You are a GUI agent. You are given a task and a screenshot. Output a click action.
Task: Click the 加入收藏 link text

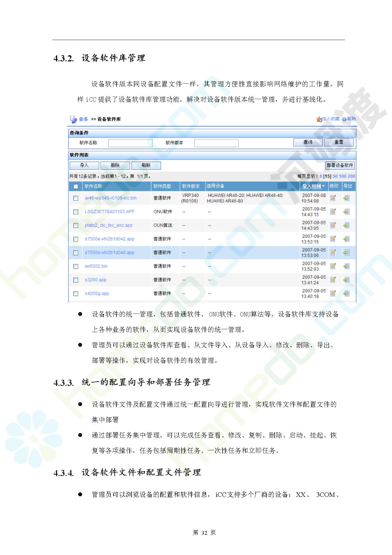coord(331,119)
